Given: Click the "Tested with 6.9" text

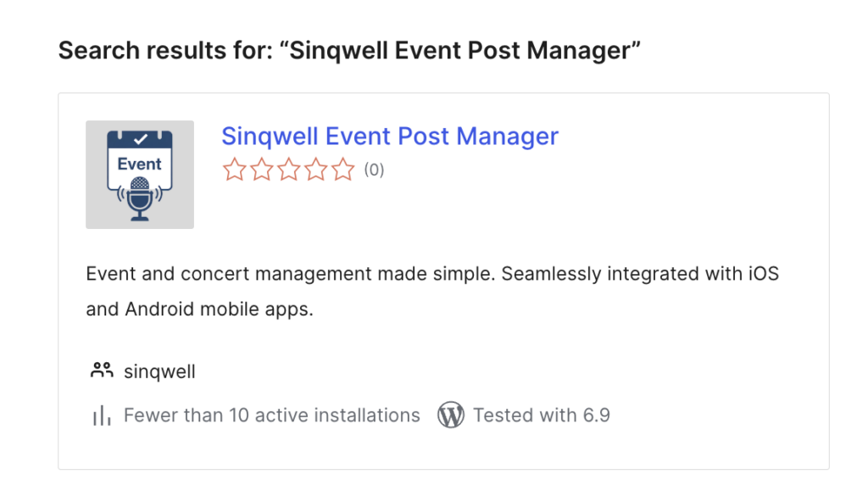Looking at the screenshot, I should [x=541, y=416].
